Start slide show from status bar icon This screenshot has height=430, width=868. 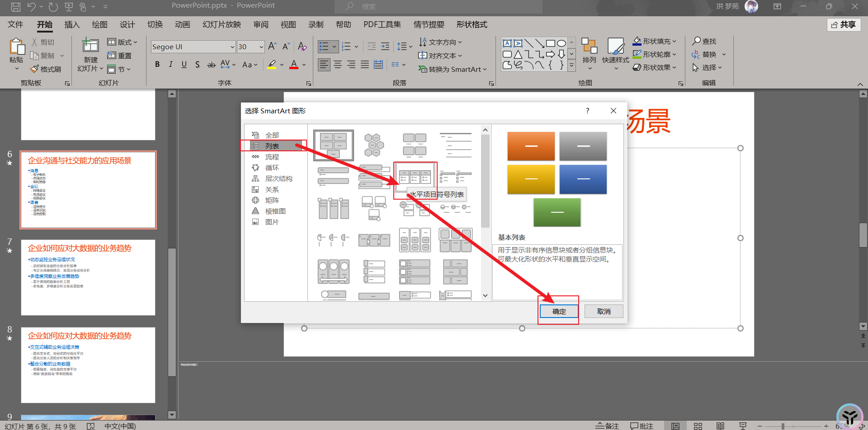coord(743,426)
